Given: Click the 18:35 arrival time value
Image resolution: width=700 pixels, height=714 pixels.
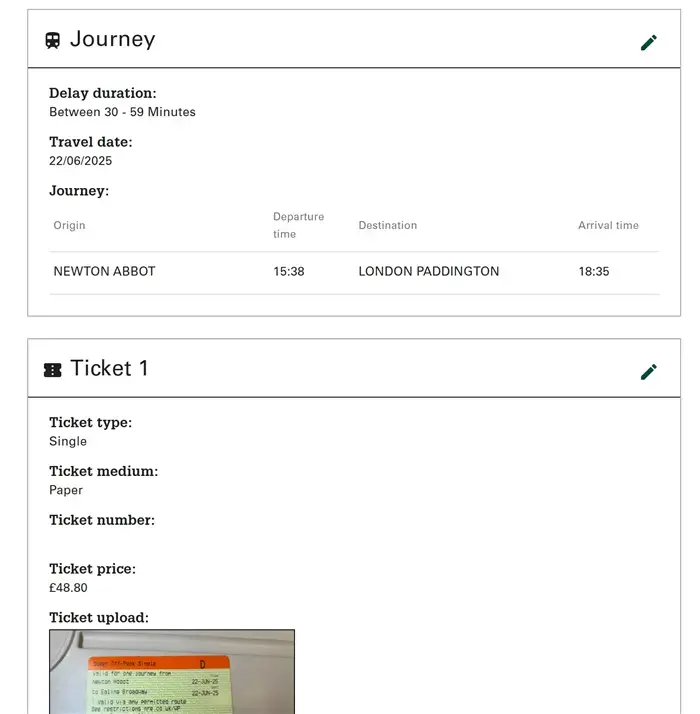Looking at the screenshot, I should pyautogui.click(x=594, y=271).
